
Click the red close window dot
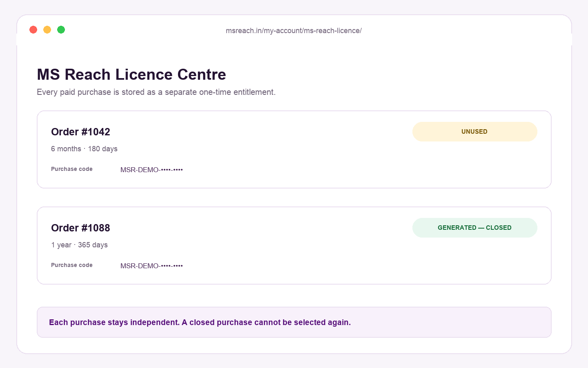tap(33, 29)
